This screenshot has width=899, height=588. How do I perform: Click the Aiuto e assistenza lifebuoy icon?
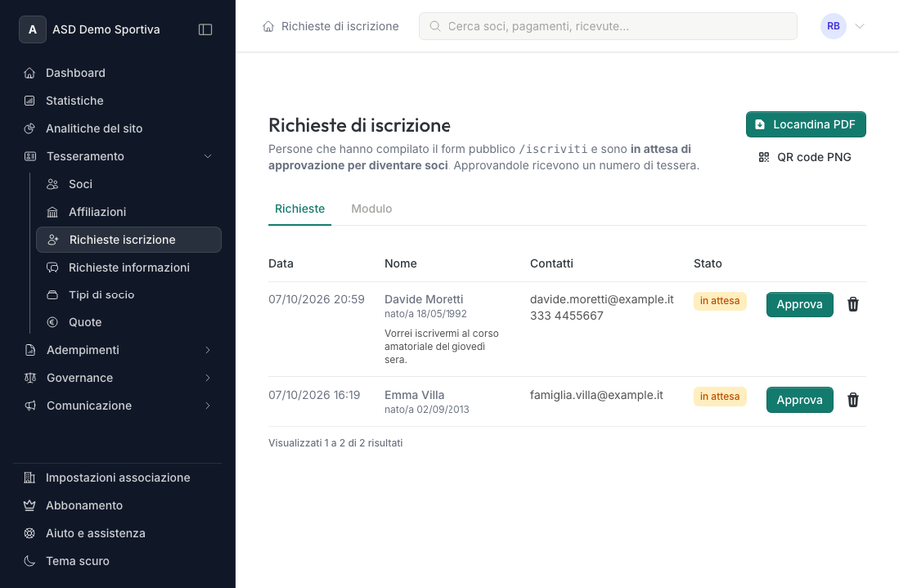click(29, 533)
